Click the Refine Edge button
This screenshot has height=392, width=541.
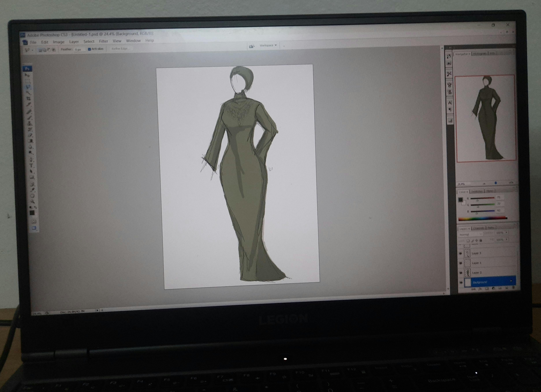tap(121, 49)
